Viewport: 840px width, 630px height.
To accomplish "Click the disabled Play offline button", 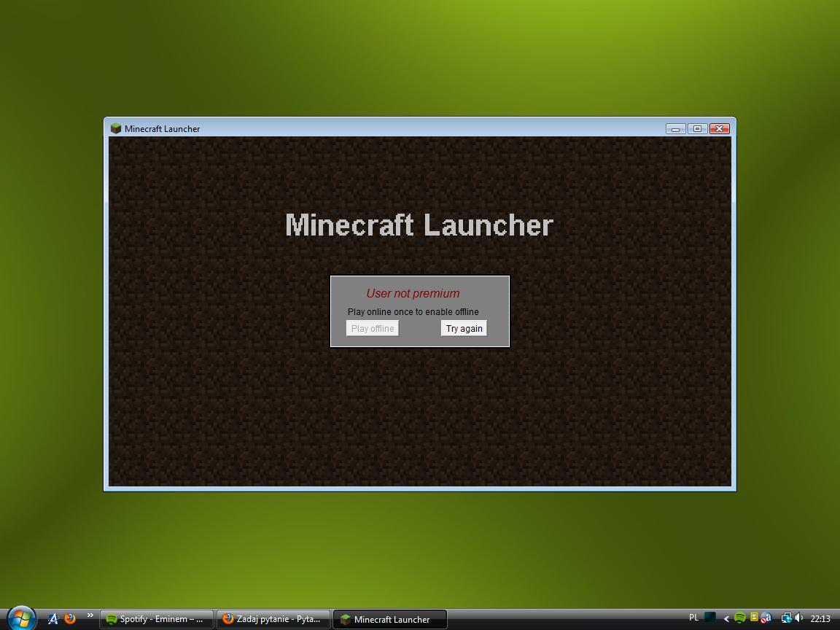I will [373, 328].
